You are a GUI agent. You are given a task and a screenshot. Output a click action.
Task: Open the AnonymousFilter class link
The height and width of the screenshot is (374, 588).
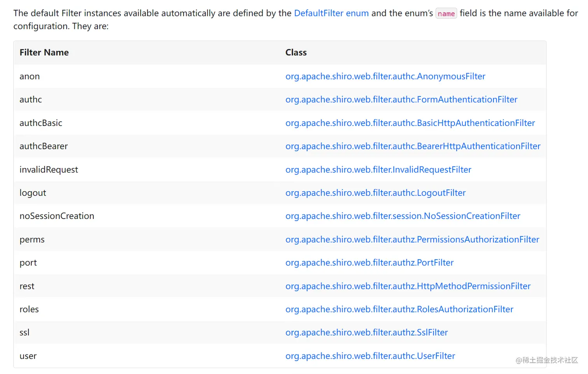pos(385,76)
